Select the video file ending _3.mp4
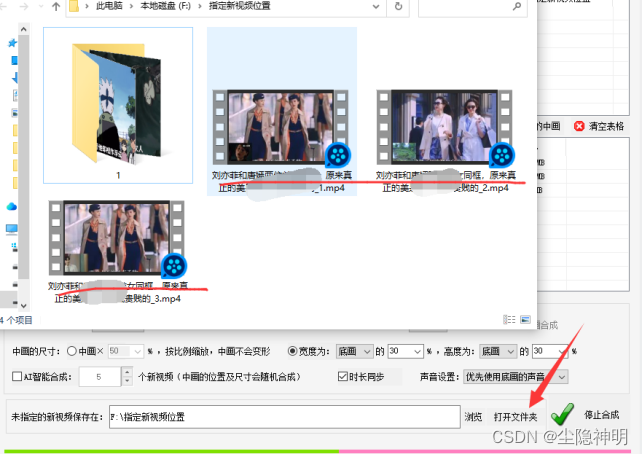 [118, 252]
